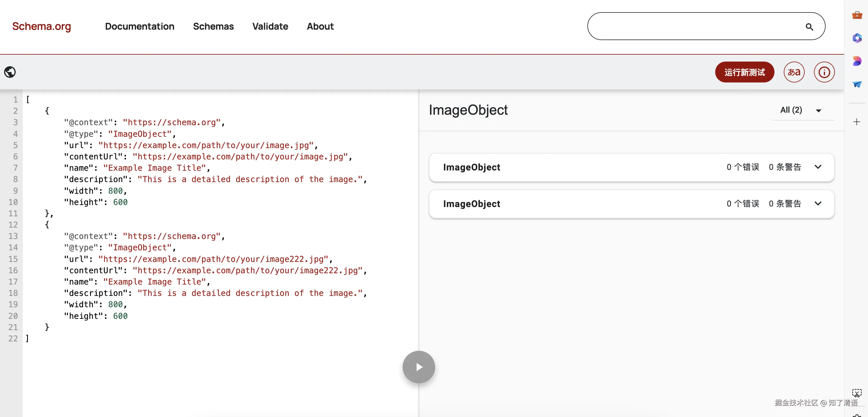868x417 pixels.
Task: Click the 运行新测试 button
Action: click(744, 72)
